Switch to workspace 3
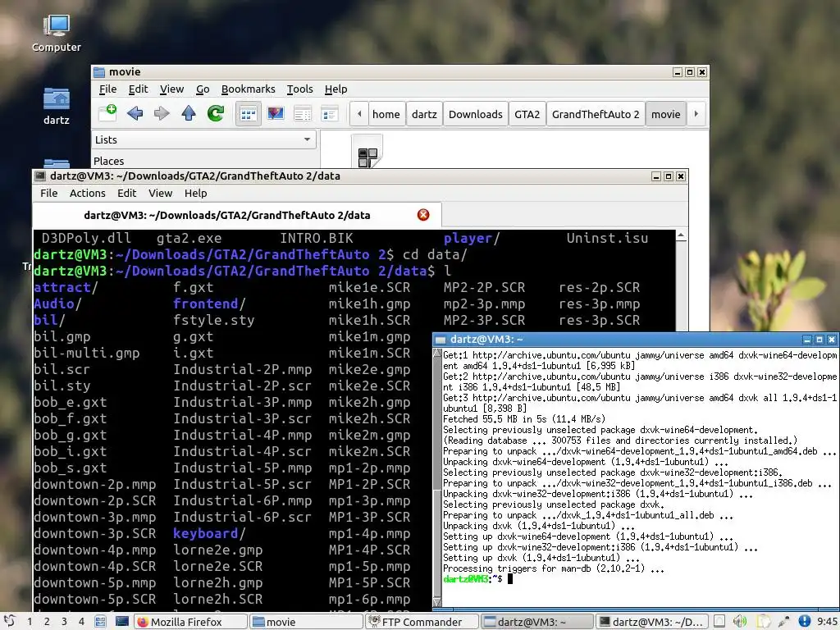Screen dimensions: 840x630 [x=64, y=622]
